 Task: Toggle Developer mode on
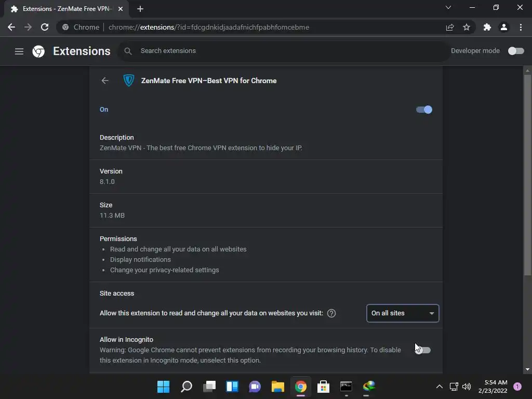516,51
